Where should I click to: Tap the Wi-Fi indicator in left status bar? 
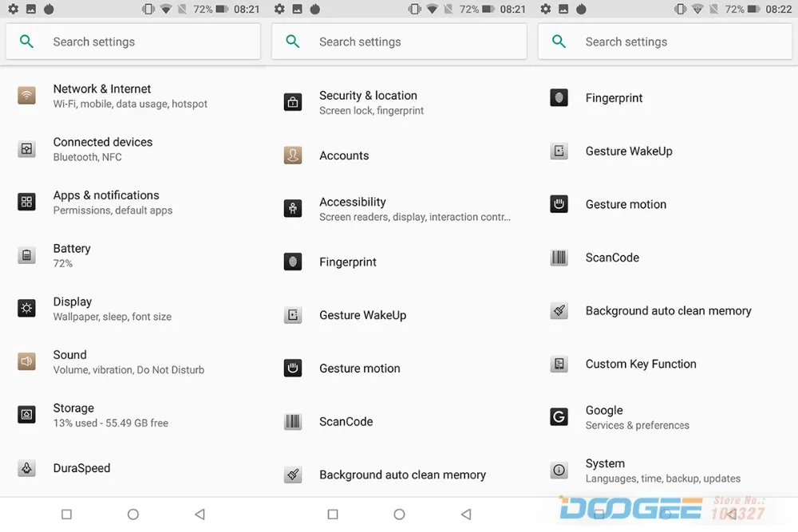[x=165, y=9]
